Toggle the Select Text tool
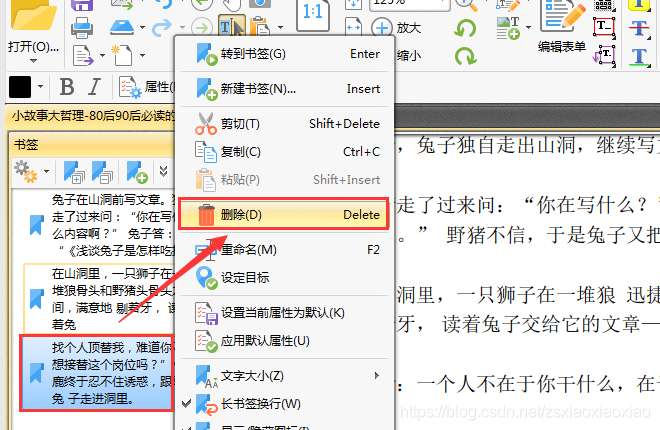The image size is (660, 430). 232,26
